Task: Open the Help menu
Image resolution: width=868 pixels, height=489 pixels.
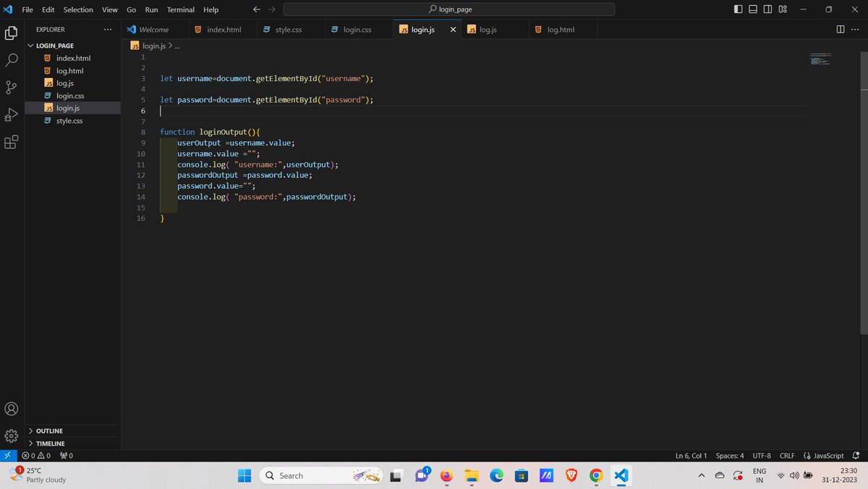Action: pos(210,9)
